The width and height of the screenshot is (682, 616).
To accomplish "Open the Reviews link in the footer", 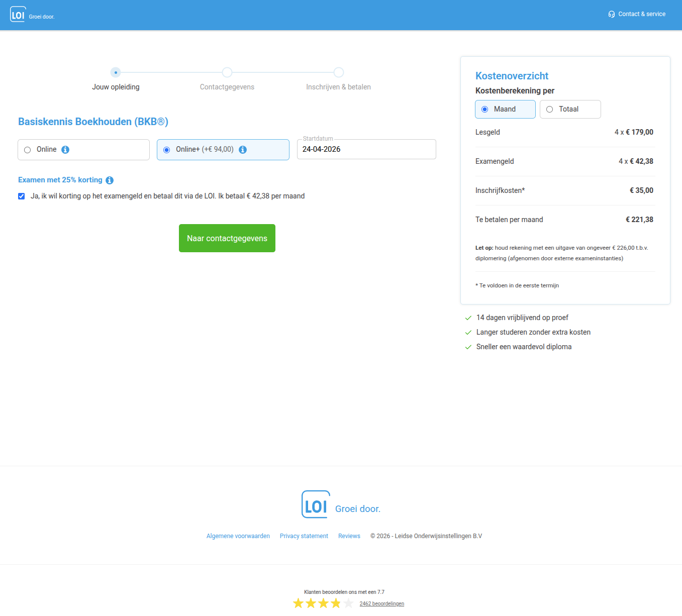I will tap(349, 536).
